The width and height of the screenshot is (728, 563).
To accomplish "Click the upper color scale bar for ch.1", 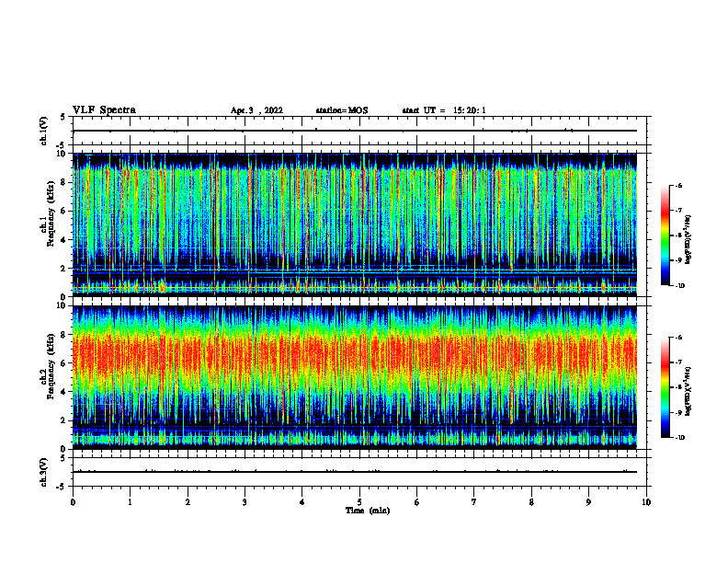I will point(665,236).
